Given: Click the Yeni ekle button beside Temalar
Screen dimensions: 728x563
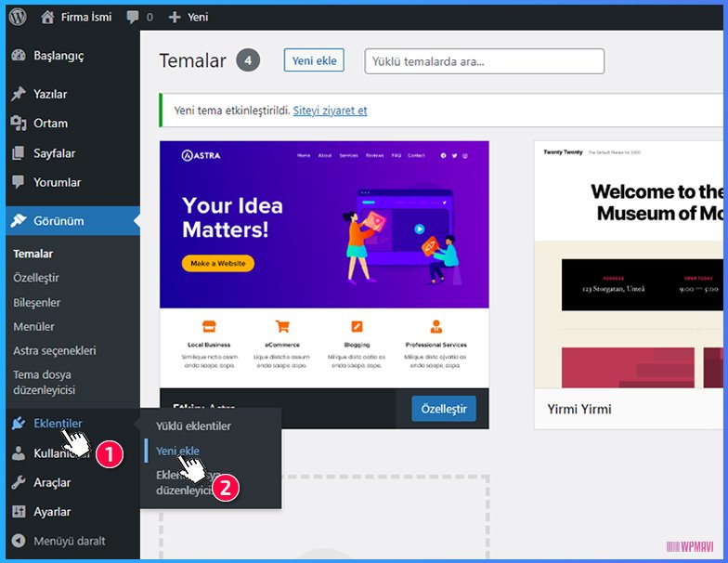Looking at the screenshot, I should click(314, 60).
